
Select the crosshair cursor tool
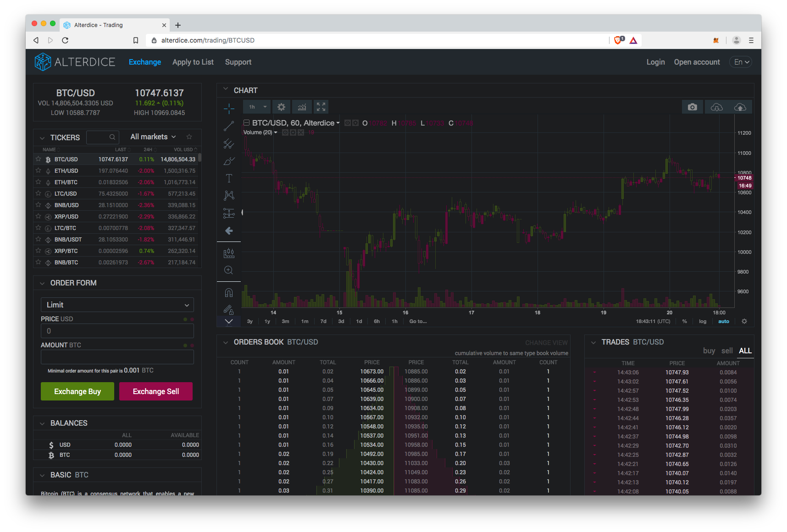point(229,109)
